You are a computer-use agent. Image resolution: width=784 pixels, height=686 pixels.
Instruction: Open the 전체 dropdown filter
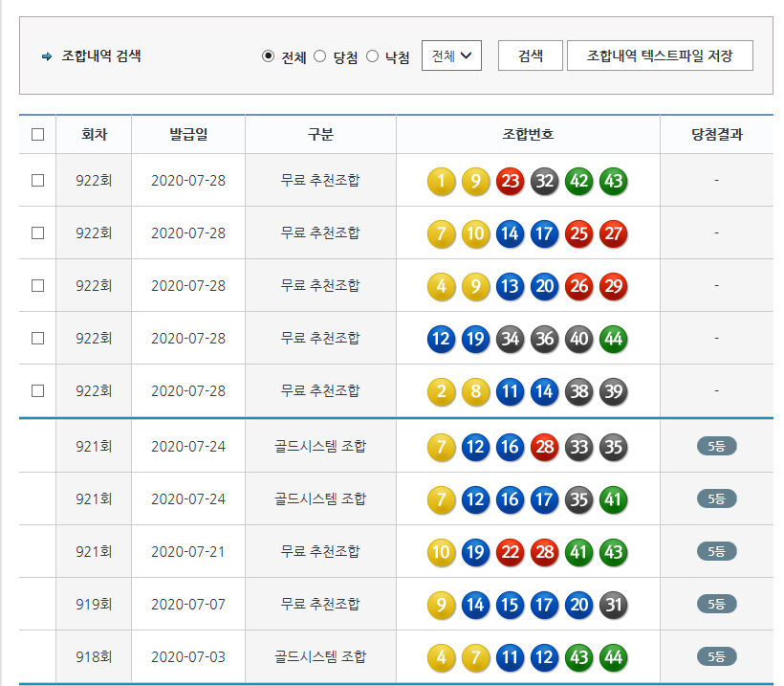451,55
